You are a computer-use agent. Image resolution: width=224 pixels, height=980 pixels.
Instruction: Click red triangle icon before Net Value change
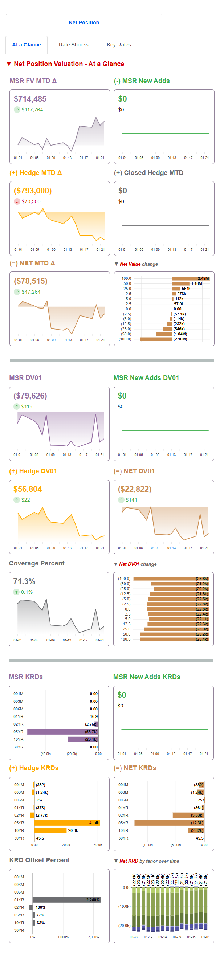[117, 264]
